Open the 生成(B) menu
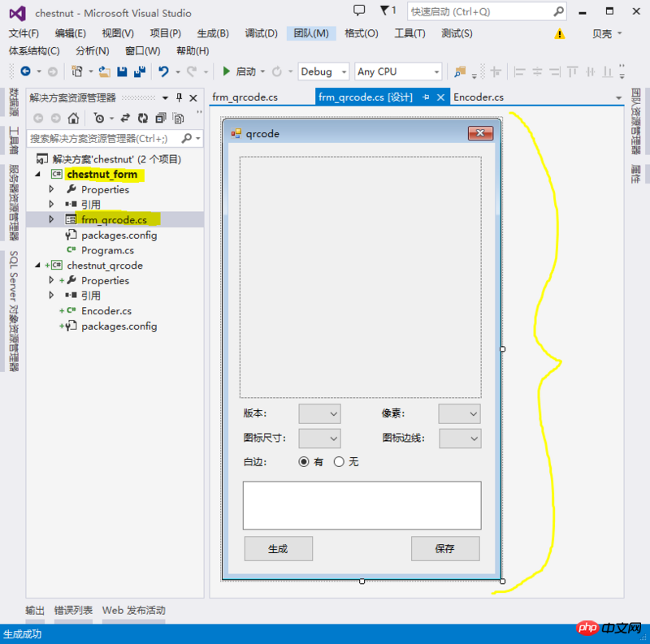The width and height of the screenshot is (650, 644). click(x=212, y=33)
